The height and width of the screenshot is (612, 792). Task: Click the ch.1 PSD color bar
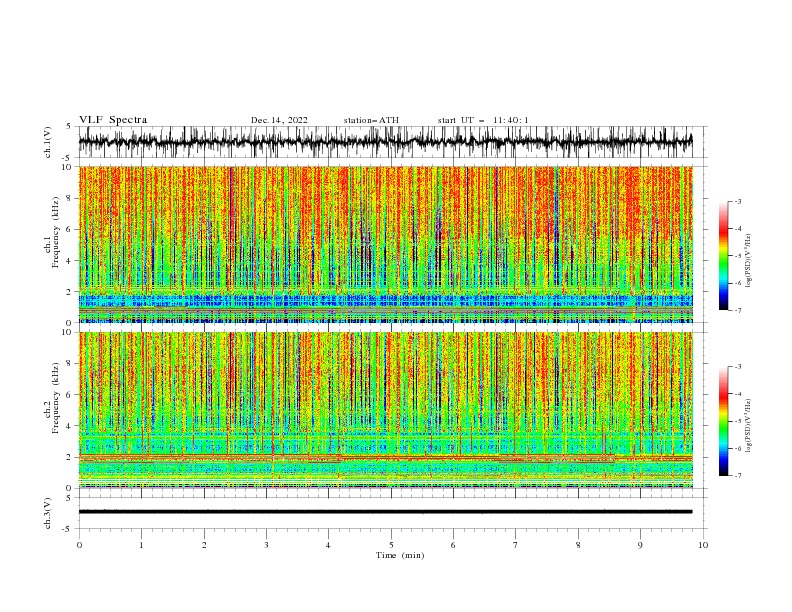point(723,256)
